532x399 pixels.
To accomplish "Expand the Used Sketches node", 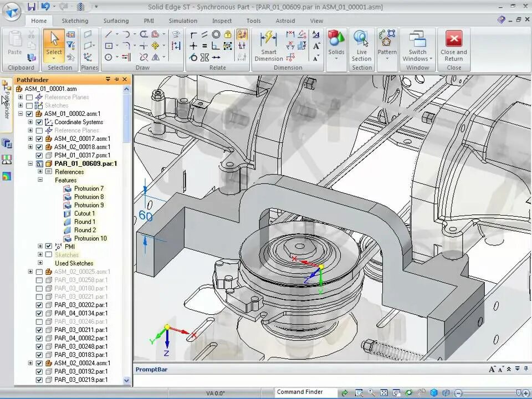I will coord(40,263).
